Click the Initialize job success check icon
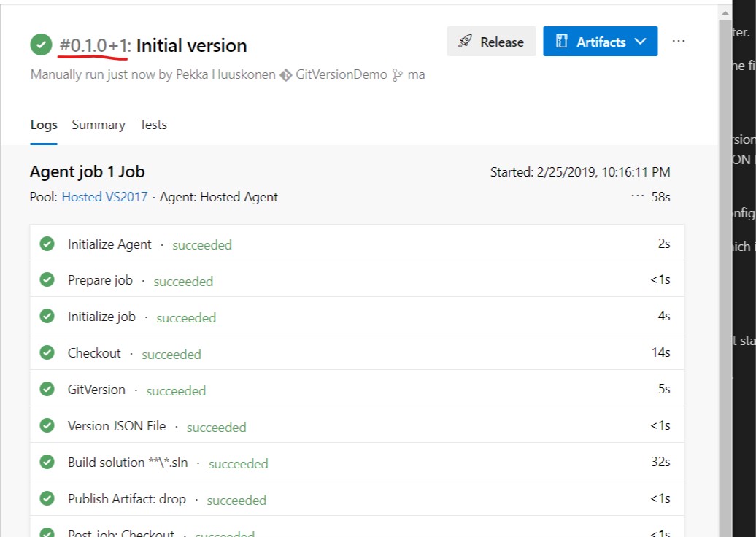 point(47,316)
